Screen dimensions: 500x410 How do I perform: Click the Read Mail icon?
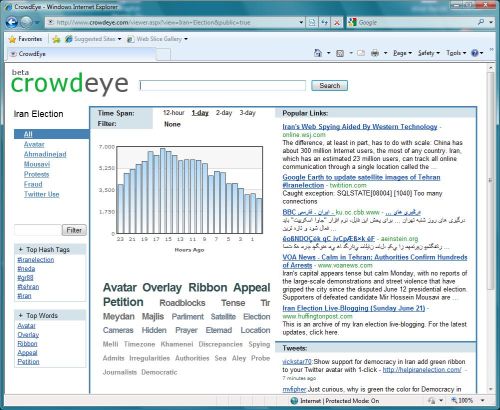pyautogui.click(x=361, y=53)
